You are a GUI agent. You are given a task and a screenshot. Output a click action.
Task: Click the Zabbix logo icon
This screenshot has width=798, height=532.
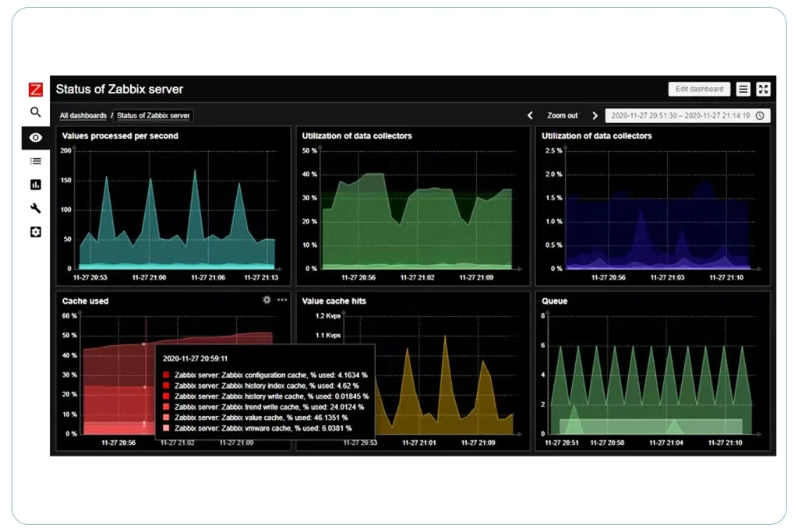pos(36,90)
